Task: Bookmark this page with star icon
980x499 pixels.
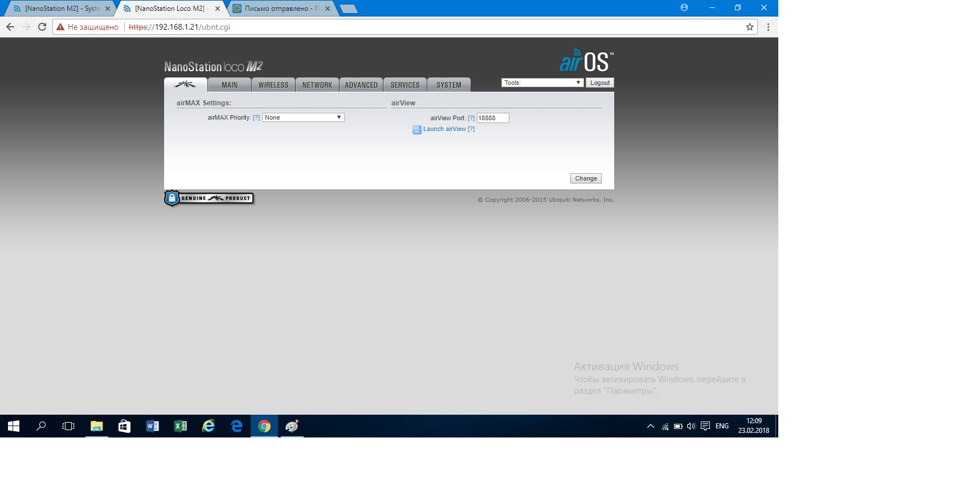Action: pos(750,27)
